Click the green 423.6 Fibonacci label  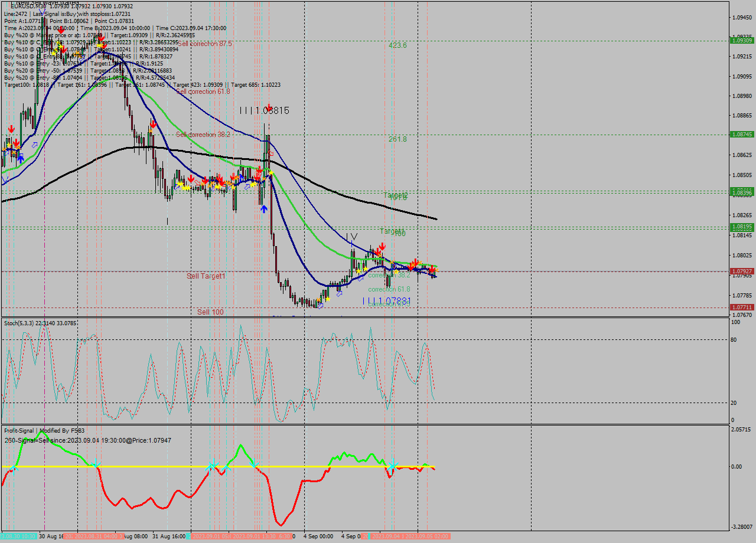click(x=397, y=45)
